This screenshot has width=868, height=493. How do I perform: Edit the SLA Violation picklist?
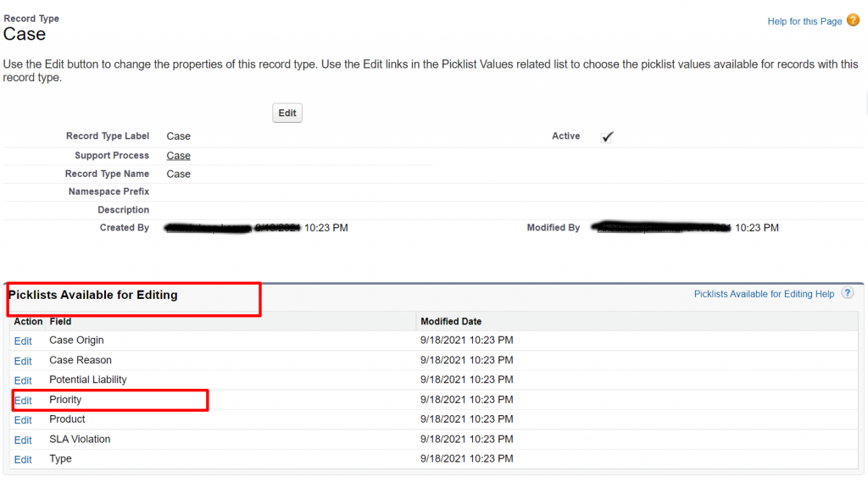[23, 440]
